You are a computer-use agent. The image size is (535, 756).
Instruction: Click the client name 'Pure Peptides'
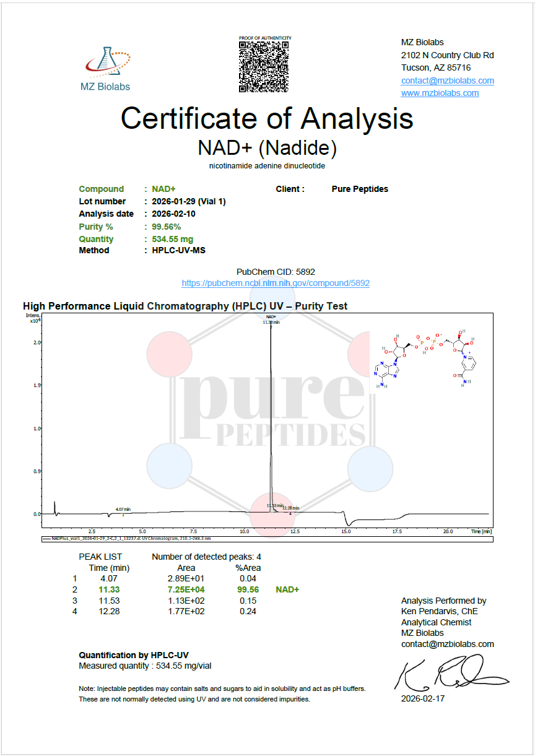tap(360, 189)
